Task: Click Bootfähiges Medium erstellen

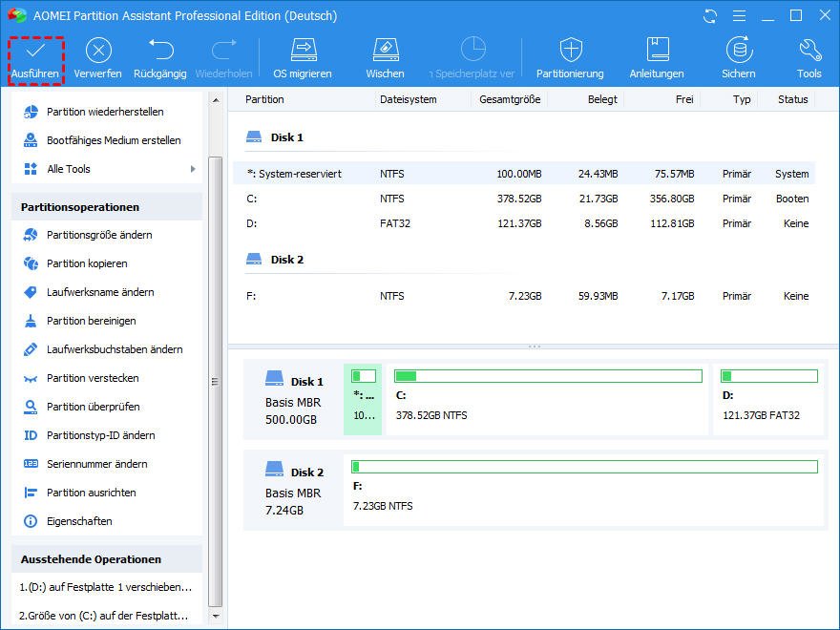Action: click(114, 140)
